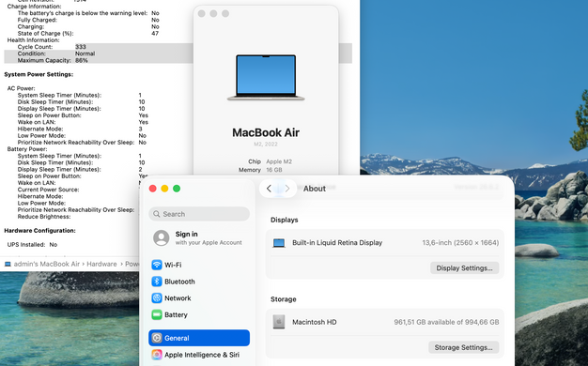Click the "Macintosh HD" storage name
Viewport: 588px width, 366px height.
(315, 322)
